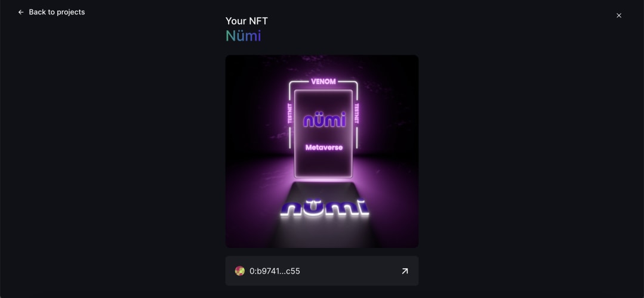Click the 3D nümi logo on the floor
Viewport: 644px width, 298px height.
(325, 208)
